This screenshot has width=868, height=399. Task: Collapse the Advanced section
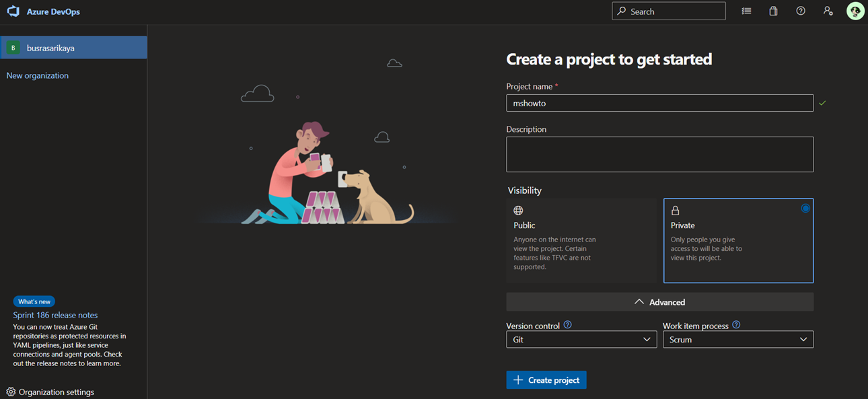pyautogui.click(x=659, y=302)
